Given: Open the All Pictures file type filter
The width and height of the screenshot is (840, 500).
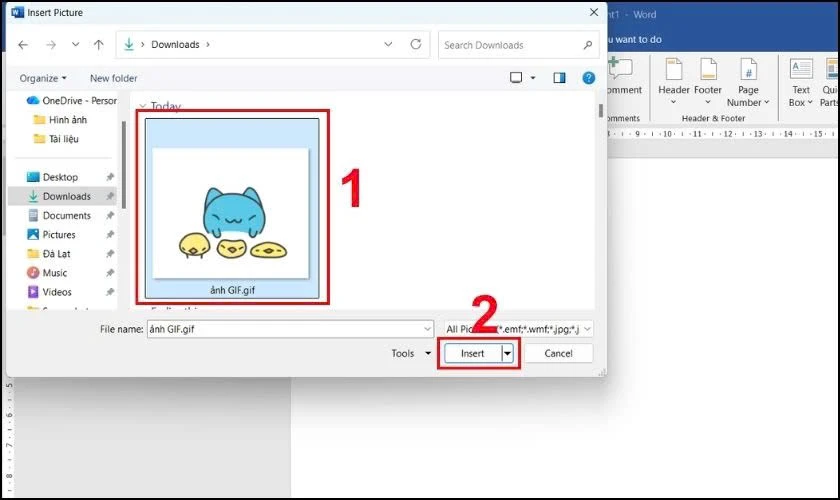Looking at the screenshot, I should click(518, 329).
